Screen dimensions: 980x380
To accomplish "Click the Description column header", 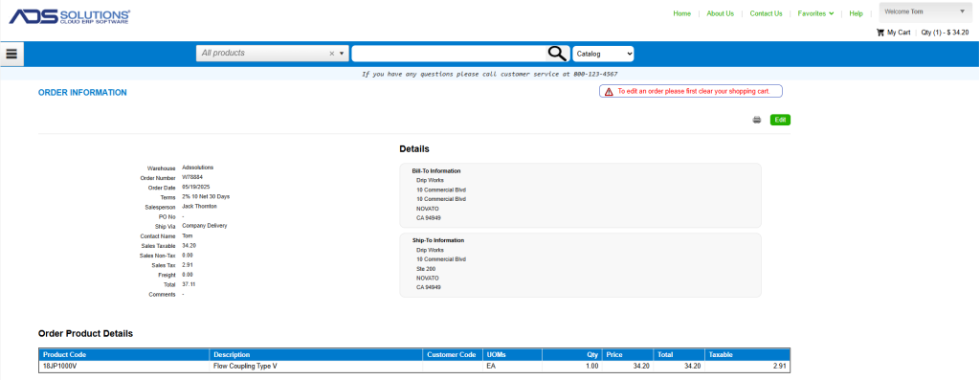I will click(316, 354).
